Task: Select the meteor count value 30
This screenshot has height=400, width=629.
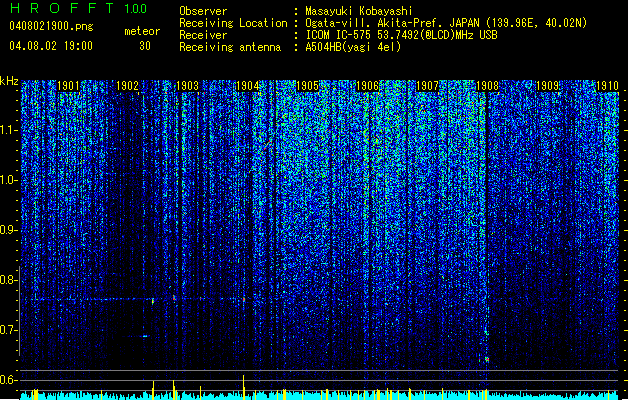Action: click(145, 46)
